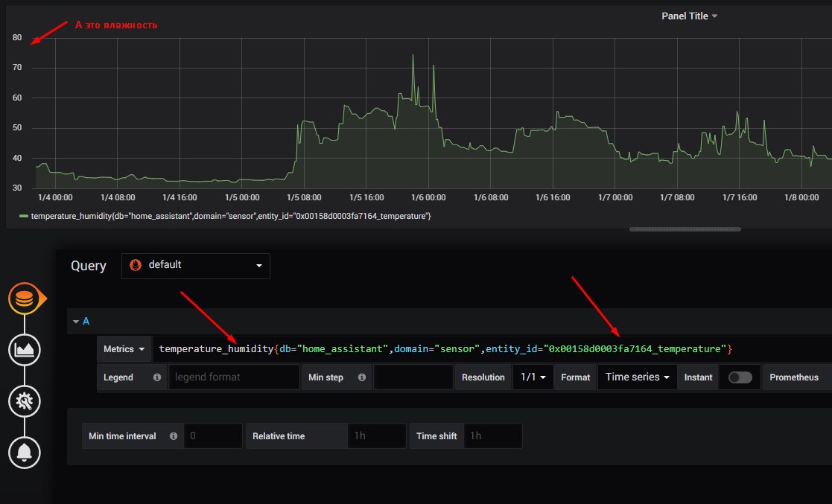Open the Resolution 1/1 dropdown
Viewport: 832px width, 504px height.
pos(533,377)
